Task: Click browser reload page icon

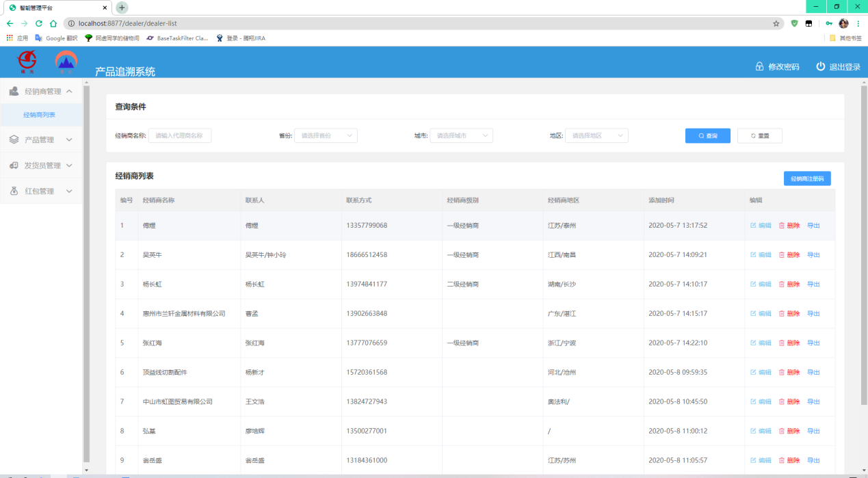Action: [38, 23]
